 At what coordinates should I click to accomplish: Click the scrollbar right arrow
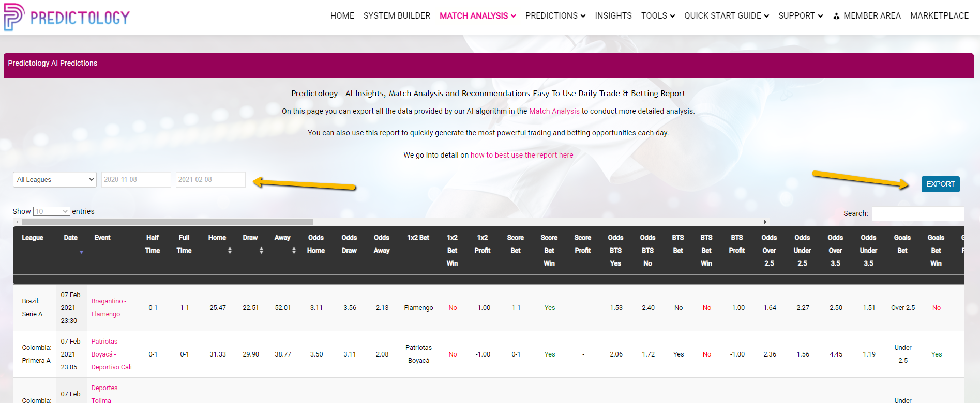[765, 222]
